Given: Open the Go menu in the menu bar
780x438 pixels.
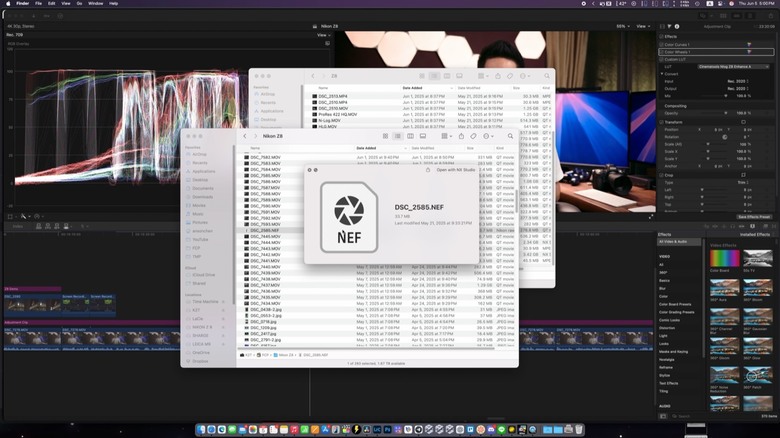Looking at the screenshot, I should [79, 3].
